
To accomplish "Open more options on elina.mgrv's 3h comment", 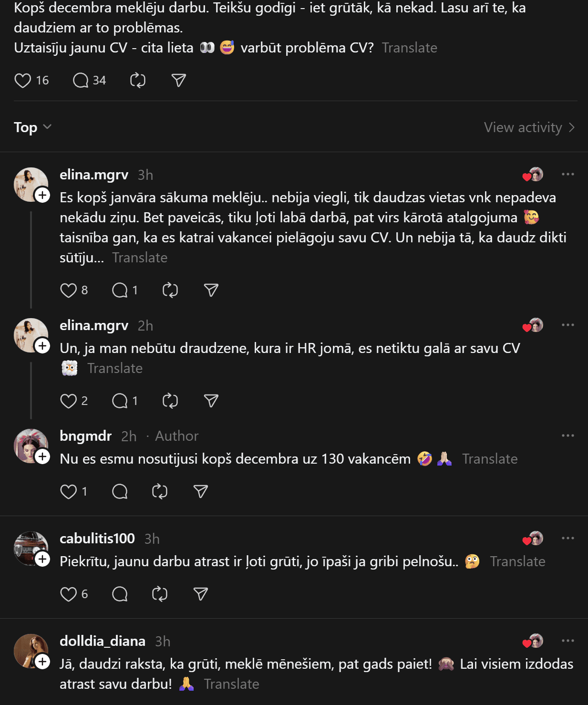I will pos(567,175).
